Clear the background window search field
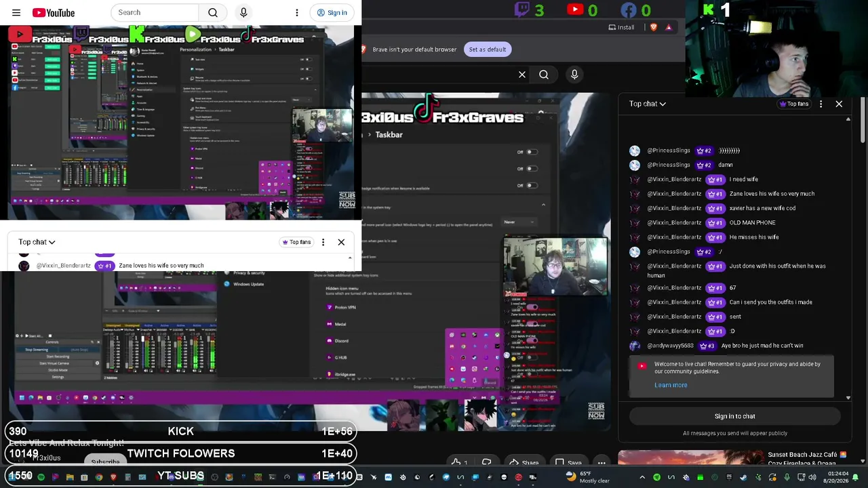This screenshot has width=868, height=488. (522, 75)
